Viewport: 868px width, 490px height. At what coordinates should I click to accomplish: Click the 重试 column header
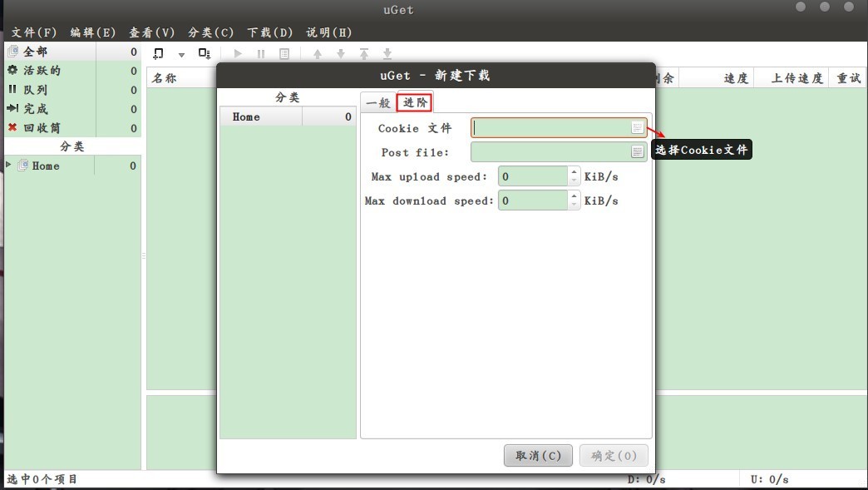pos(849,79)
